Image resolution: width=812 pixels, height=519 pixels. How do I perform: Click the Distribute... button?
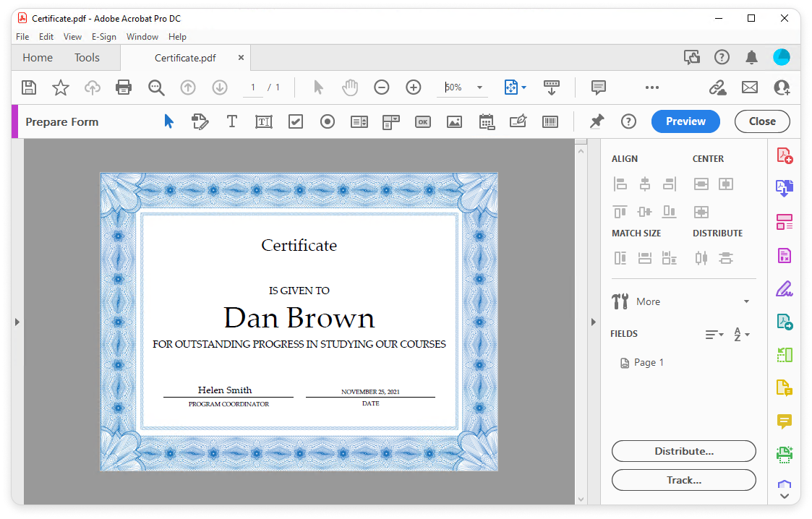point(683,451)
